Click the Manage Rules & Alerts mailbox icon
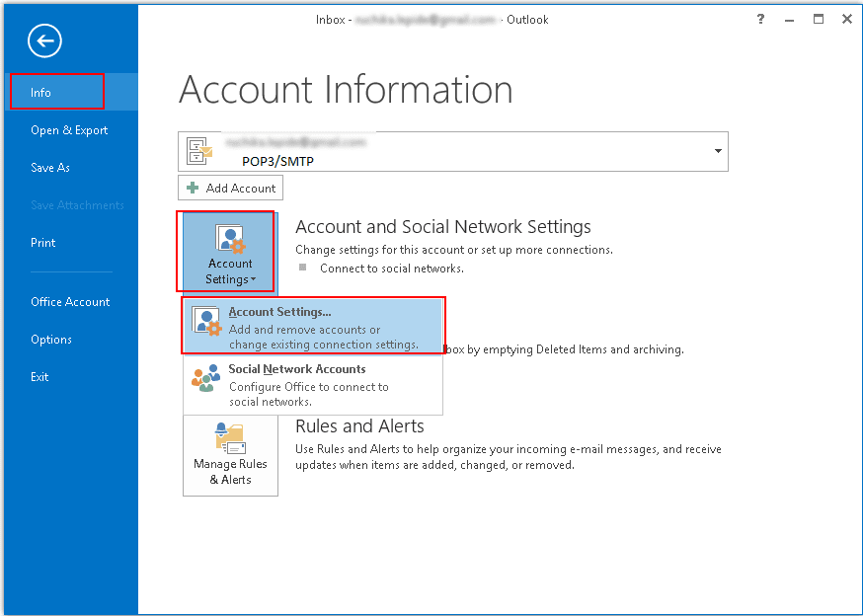863x616 pixels. pyautogui.click(x=230, y=435)
